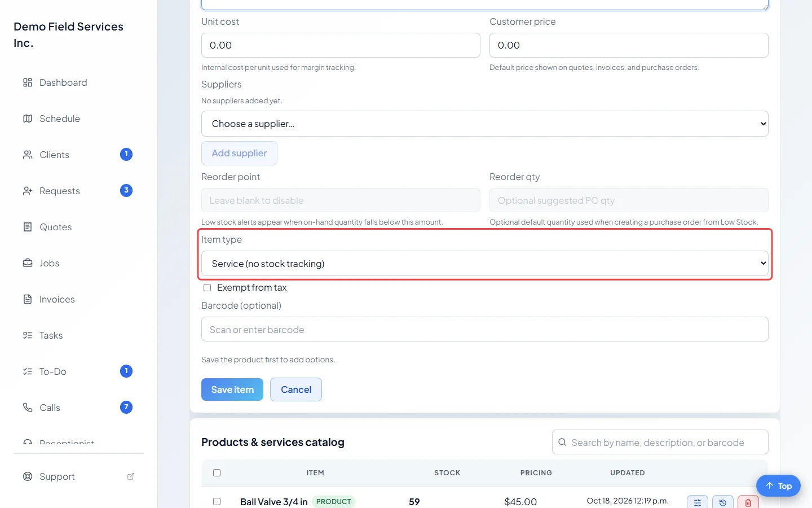Image resolution: width=812 pixels, height=508 pixels.
Task: Cancel the item form
Action: [296, 389]
